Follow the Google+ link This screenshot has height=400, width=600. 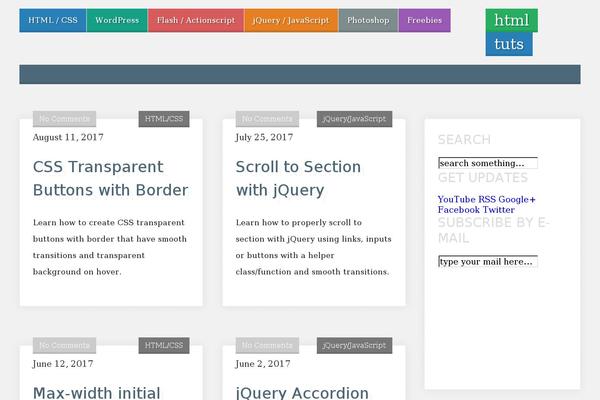(x=517, y=199)
